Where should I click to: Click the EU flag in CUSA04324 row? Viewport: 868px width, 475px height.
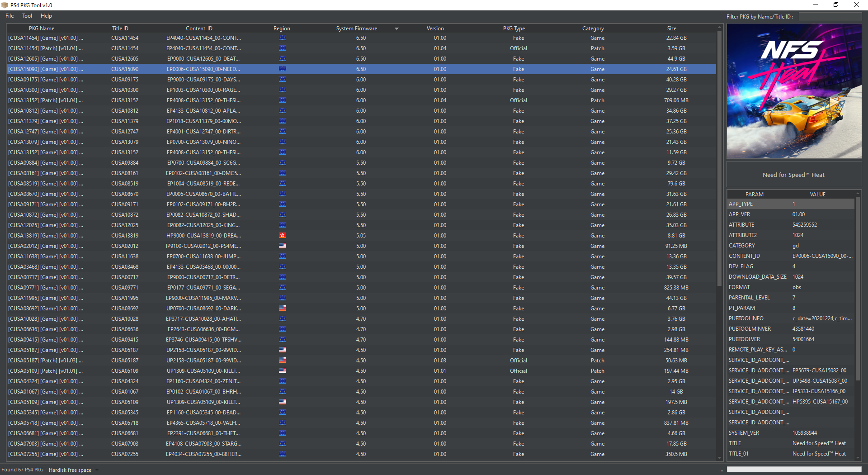coord(283,381)
